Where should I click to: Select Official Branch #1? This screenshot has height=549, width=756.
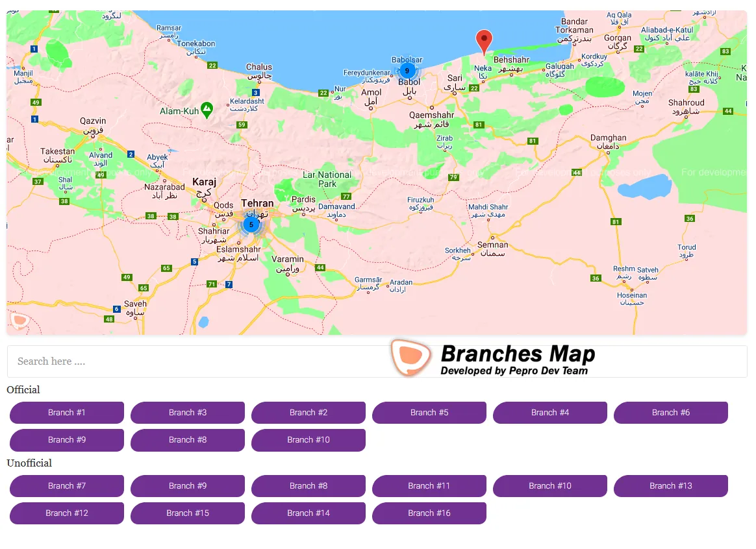pyautogui.click(x=66, y=413)
